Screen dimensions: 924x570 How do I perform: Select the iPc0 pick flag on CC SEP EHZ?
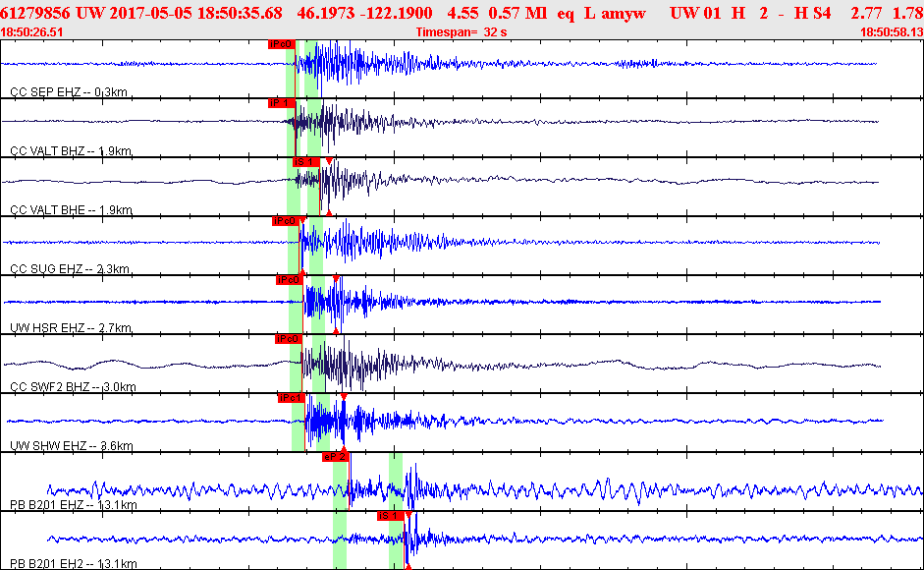[281, 44]
